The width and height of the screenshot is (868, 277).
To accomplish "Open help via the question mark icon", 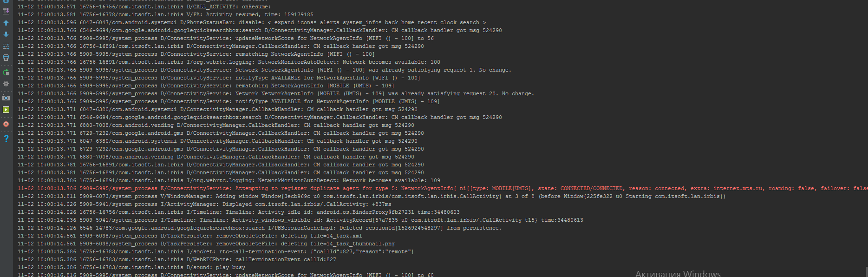I will click(6, 138).
